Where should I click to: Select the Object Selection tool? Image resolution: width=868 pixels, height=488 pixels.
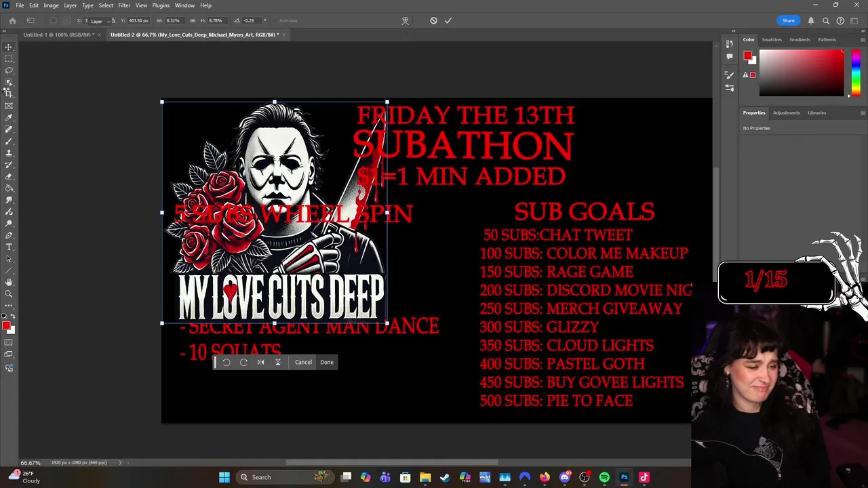[9, 82]
